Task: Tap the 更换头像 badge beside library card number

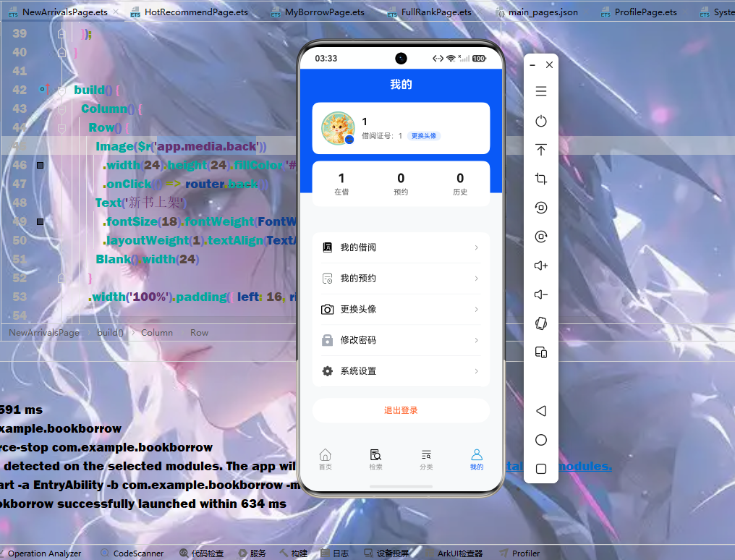Action: [x=424, y=136]
